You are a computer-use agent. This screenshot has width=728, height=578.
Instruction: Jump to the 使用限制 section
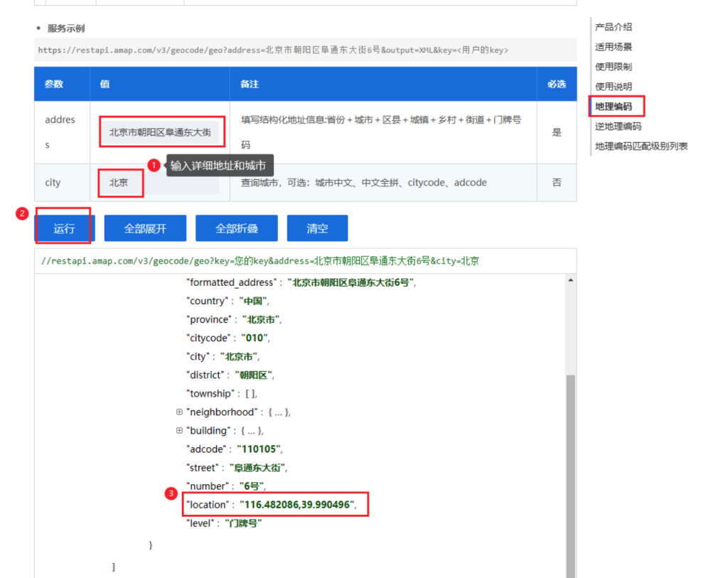(x=613, y=67)
